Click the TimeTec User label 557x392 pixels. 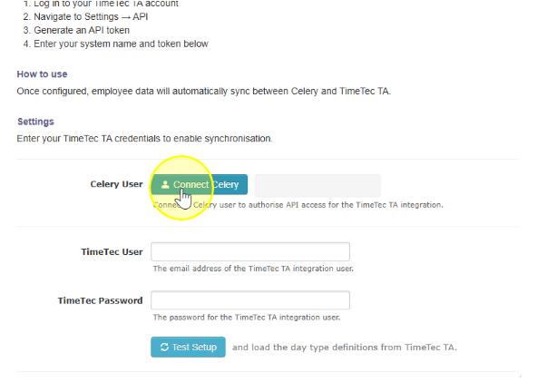[112, 251]
